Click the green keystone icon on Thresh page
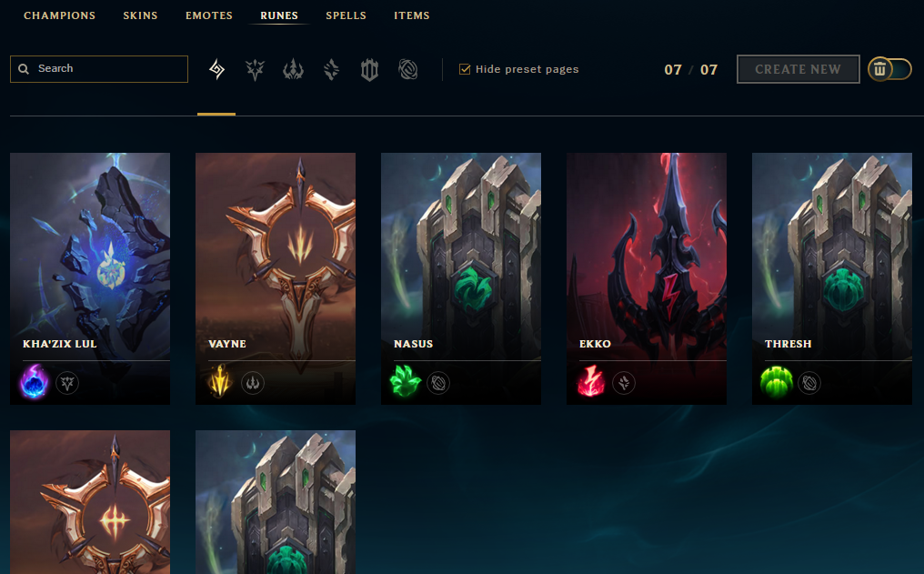Image resolution: width=924 pixels, height=574 pixels. [x=776, y=382]
